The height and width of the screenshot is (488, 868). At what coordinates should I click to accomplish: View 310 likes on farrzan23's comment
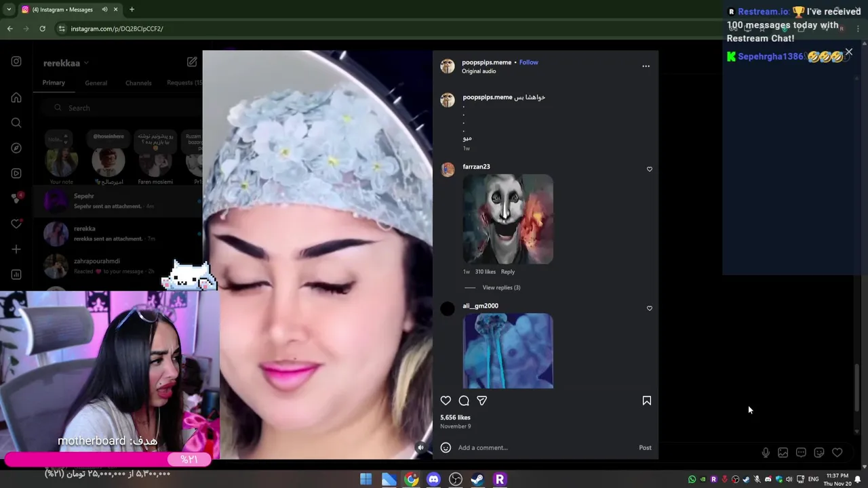[485, 272]
